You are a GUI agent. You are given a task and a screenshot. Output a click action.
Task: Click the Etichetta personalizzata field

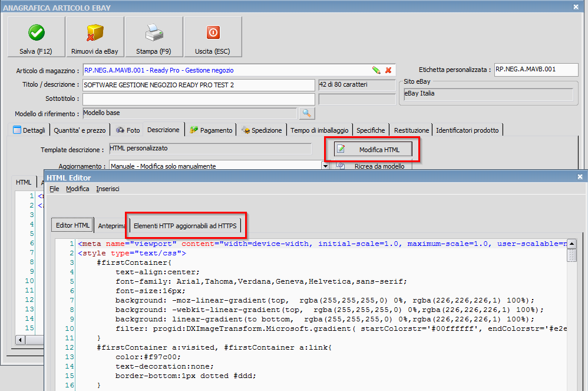click(x=536, y=70)
